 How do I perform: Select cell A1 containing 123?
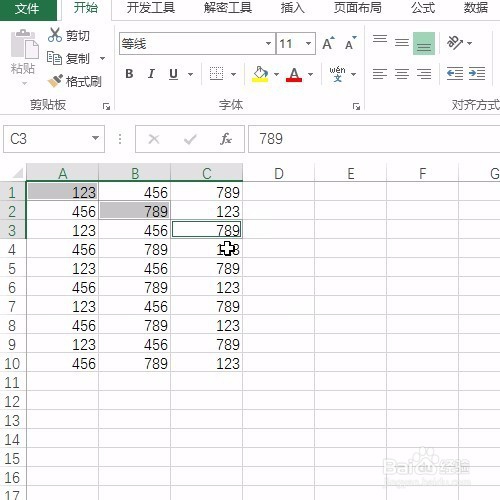coord(63,192)
